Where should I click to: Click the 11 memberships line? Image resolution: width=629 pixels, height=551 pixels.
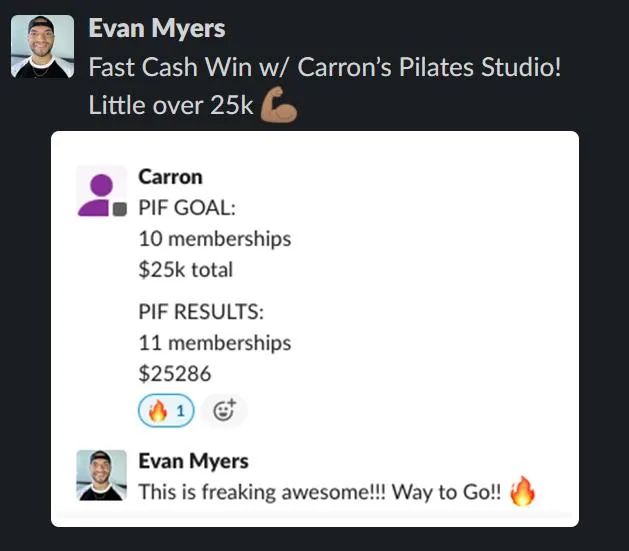pyautogui.click(x=215, y=343)
